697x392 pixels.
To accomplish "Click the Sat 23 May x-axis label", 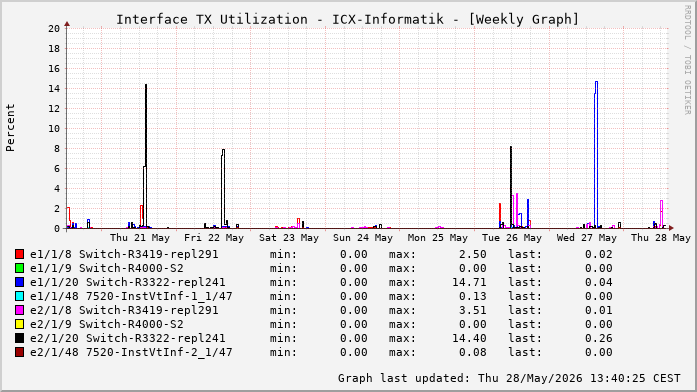I will tap(289, 238).
